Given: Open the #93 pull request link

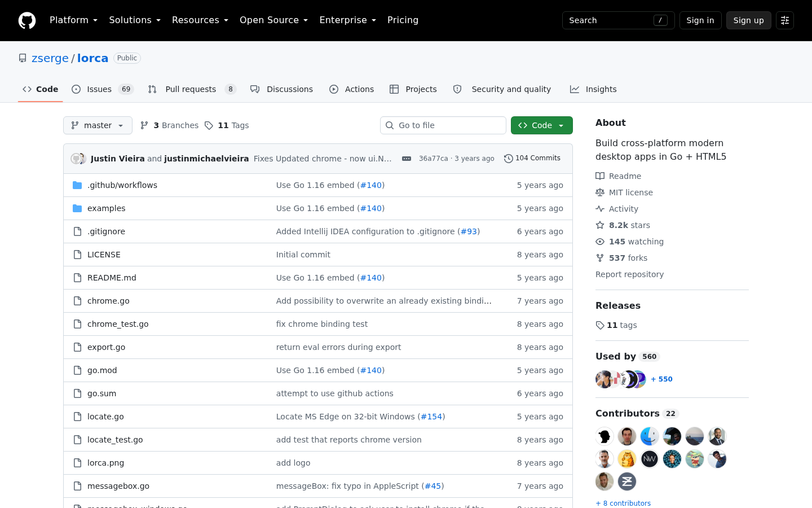Looking at the screenshot, I should point(469,231).
